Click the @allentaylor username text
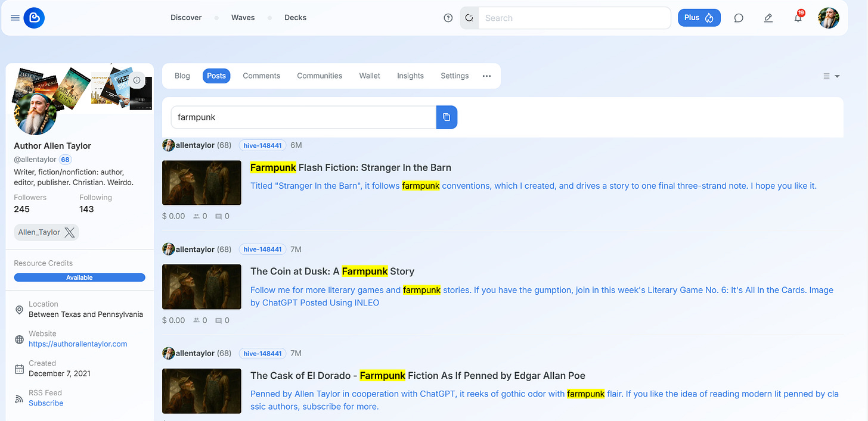This screenshot has width=868, height=421. pos(35,160)
